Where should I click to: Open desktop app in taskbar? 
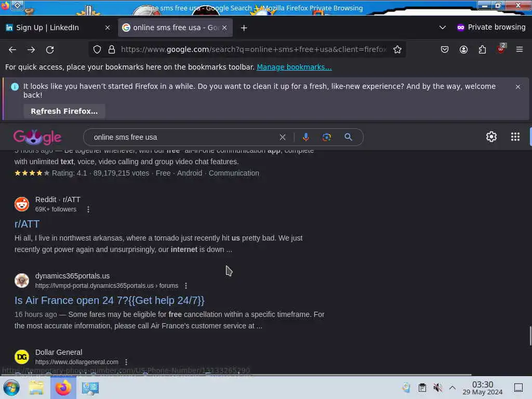90,388
